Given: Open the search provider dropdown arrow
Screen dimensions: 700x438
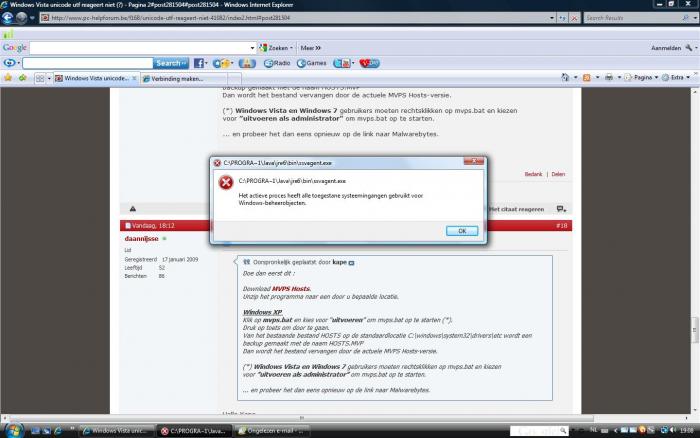Looking at the screenshot, I should [695, 18].
